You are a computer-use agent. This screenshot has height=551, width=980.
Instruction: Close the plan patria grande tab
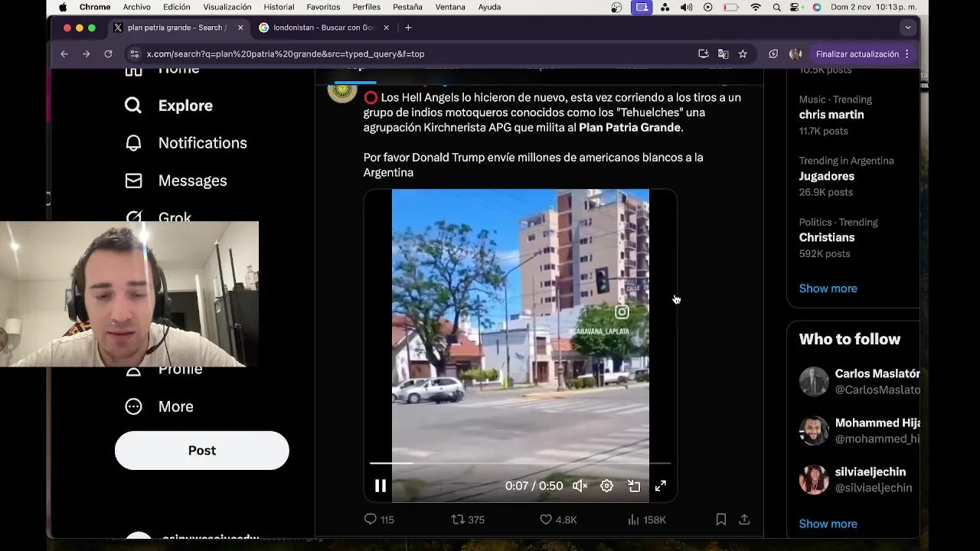pos(240,28)
